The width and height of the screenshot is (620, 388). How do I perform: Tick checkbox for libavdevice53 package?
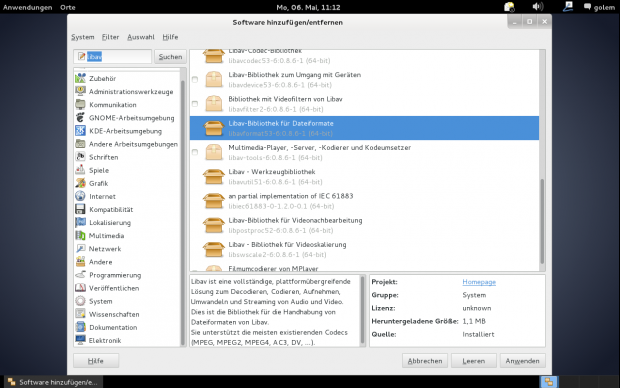195,79
